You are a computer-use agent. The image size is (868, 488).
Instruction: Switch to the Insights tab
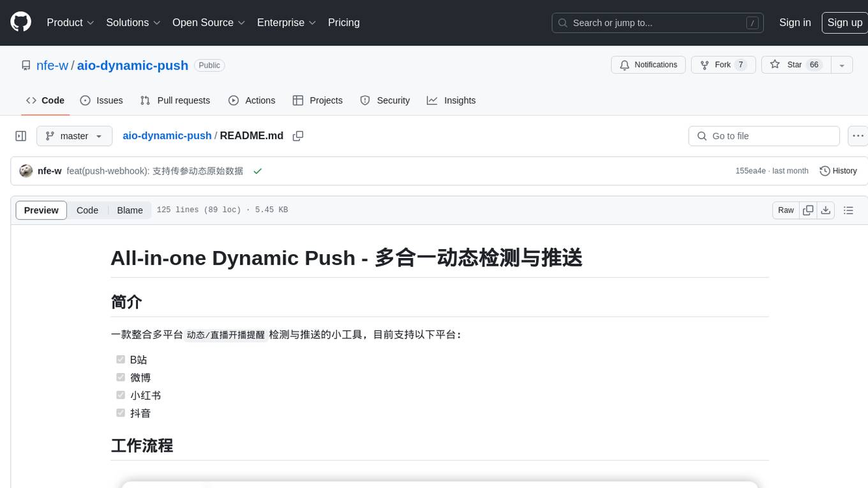pos(451,100)
